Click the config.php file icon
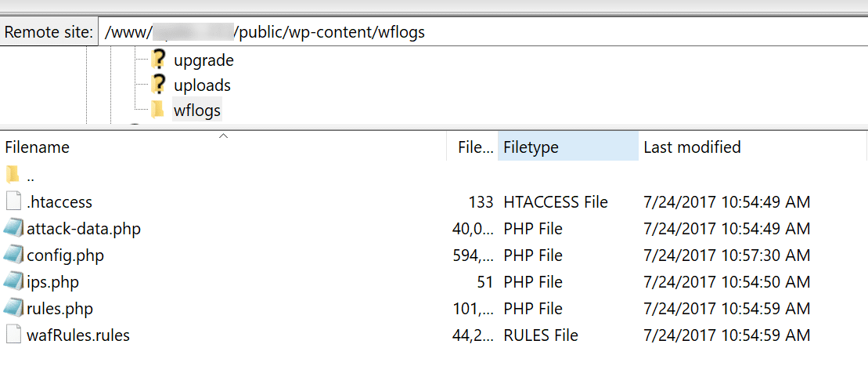The height and width of the screenshot is (384, 868). click(13, 255)
